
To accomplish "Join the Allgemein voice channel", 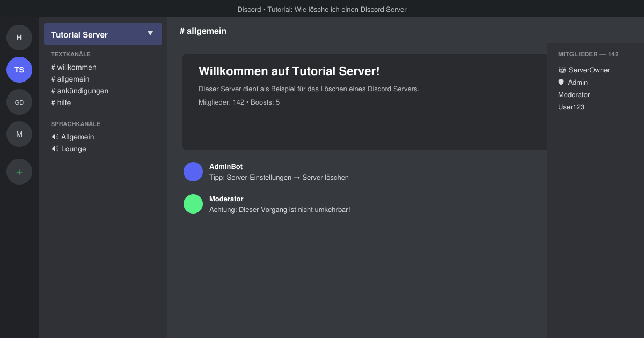I will 72,137.
